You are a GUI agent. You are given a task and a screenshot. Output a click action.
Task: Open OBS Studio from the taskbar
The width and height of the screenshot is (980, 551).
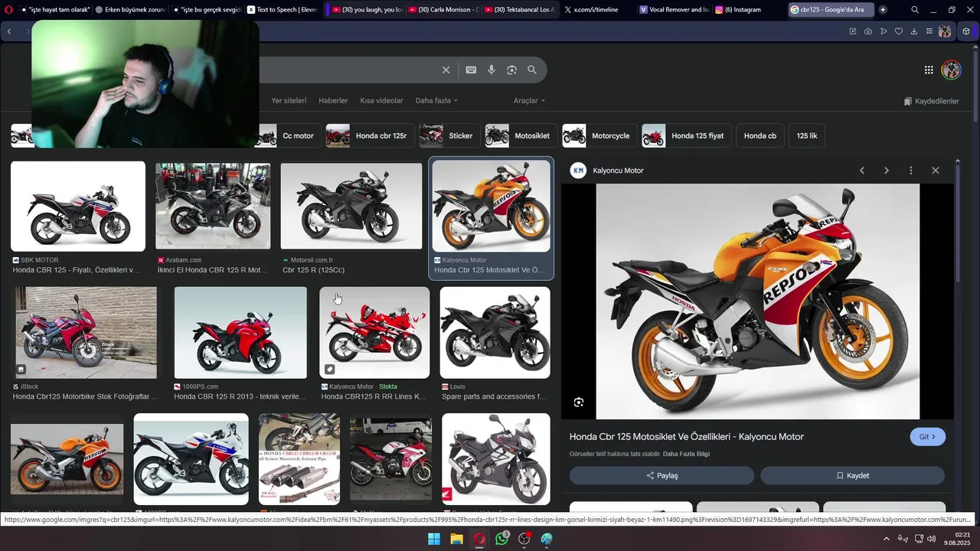(x=524, y=539)
